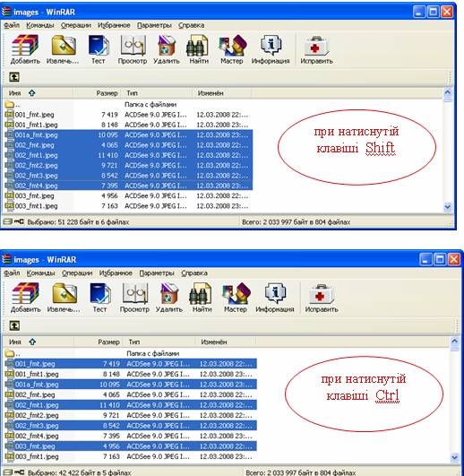Screen dimensions: 464x476
Task: Click Информация icon in bottom window
Action: [x=275, y=293]
